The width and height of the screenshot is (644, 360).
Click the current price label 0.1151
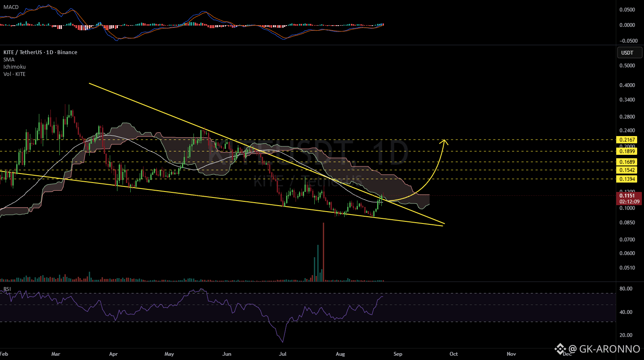627,196
